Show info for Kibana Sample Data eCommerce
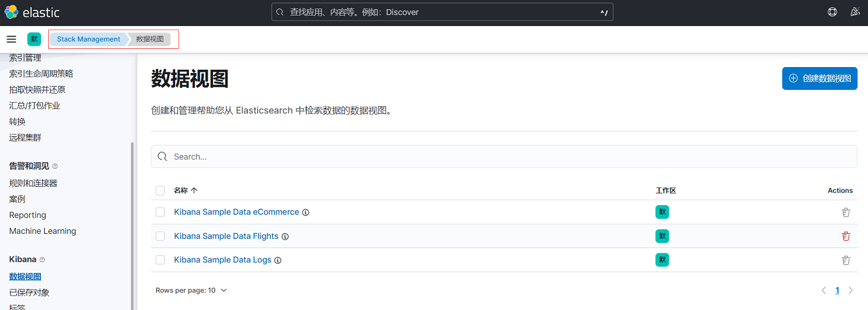 [x=306, y=212]
